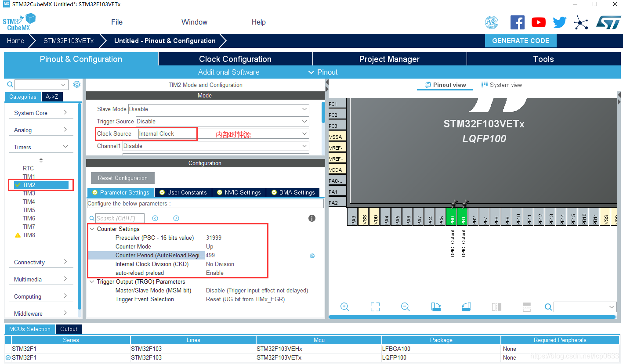623x364 pixels.
Task: Zoom in on the pinout view
Action: coord(345,307)
